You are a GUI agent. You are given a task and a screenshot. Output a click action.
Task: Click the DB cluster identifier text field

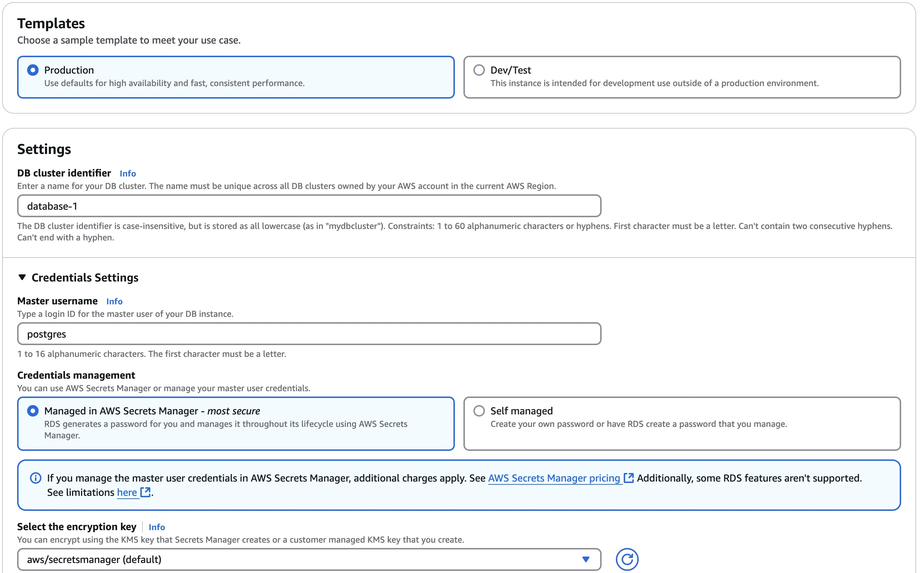(308, 206)
